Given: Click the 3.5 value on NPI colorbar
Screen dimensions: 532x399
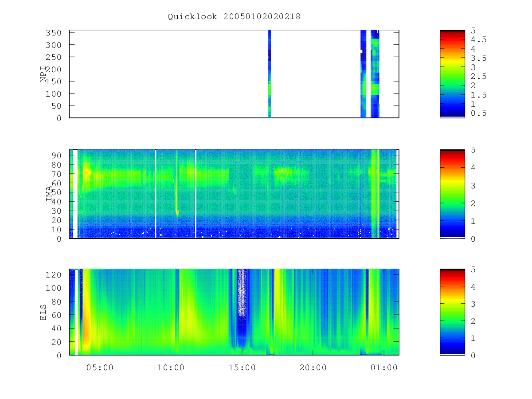Looking at the screenshot, I should point(478,58).
